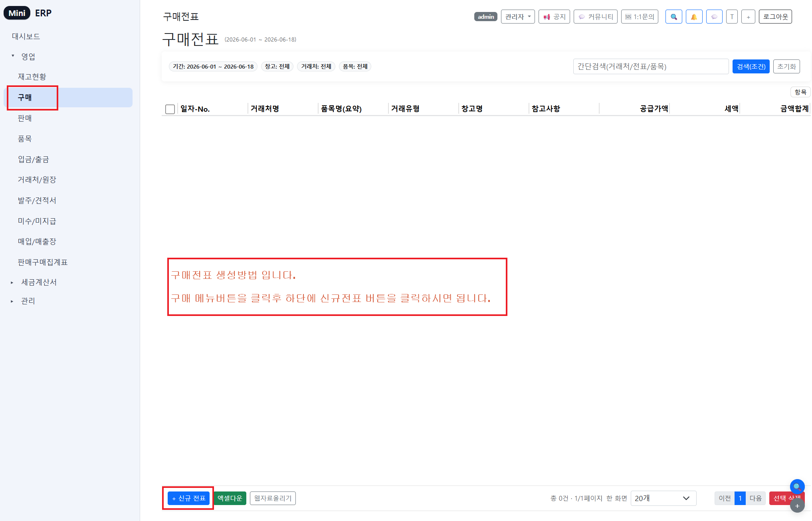Click the floating gray plus circle icon
The width and height of the screenshot is (812, 521).
797,505
